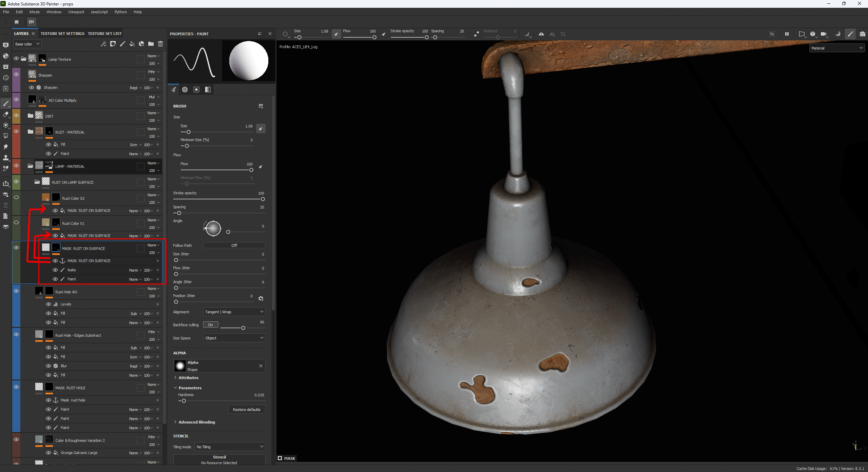Select the Clone stamp tool
The height and width of the screenshot is (472, 868).
[x=5, y=158]
